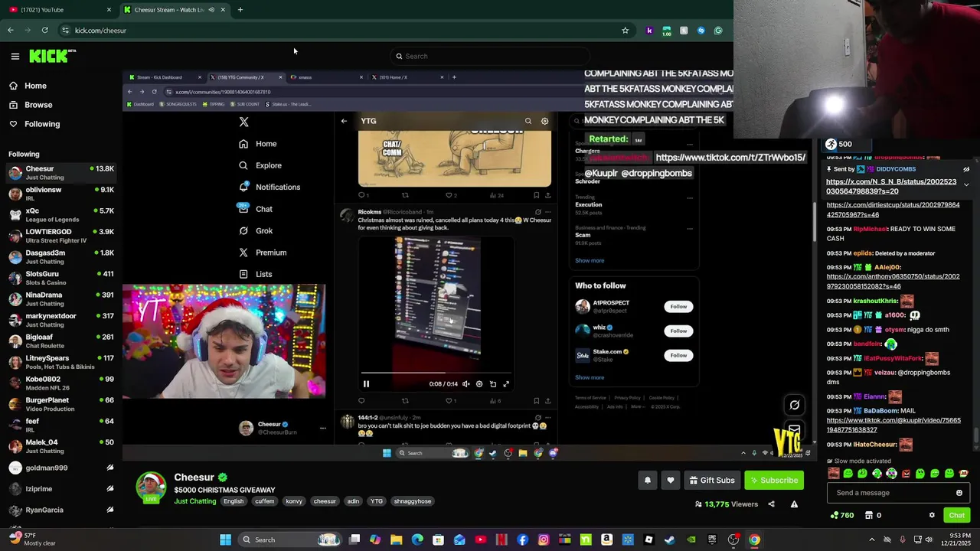Click the green Chat send button
This screenshot has height=551, width=980.
pyautogui.click(x=956, y=516)
